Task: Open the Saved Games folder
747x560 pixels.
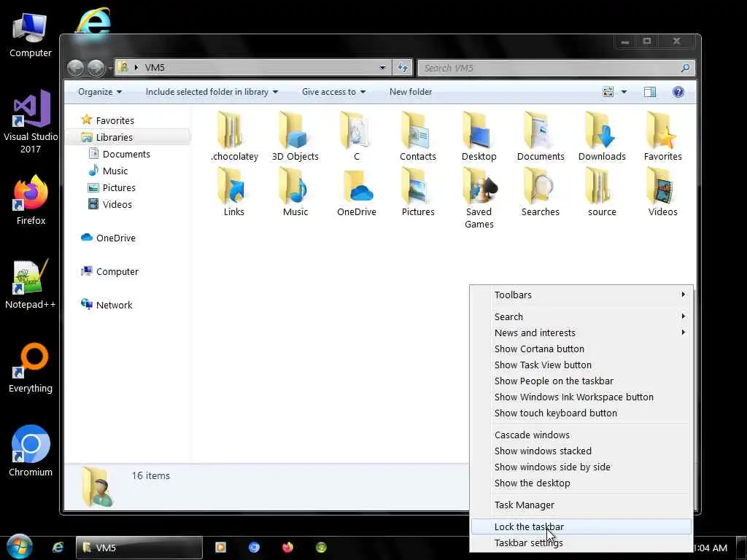Action: pyautogui.click(x=479, y=198)
